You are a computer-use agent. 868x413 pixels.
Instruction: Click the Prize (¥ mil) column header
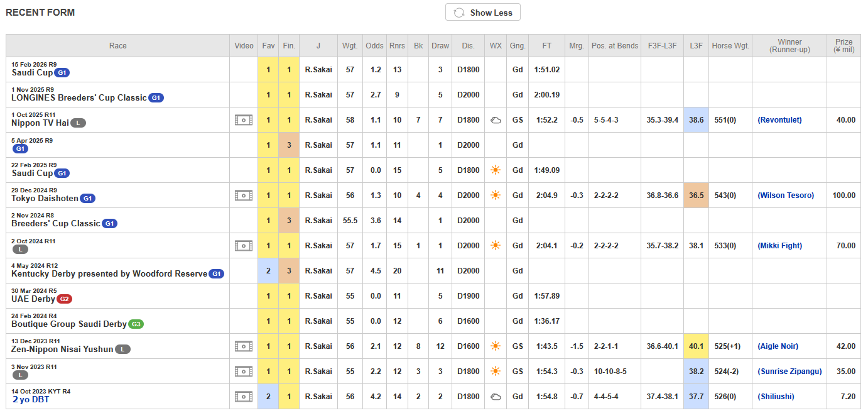tap(844, 46)
